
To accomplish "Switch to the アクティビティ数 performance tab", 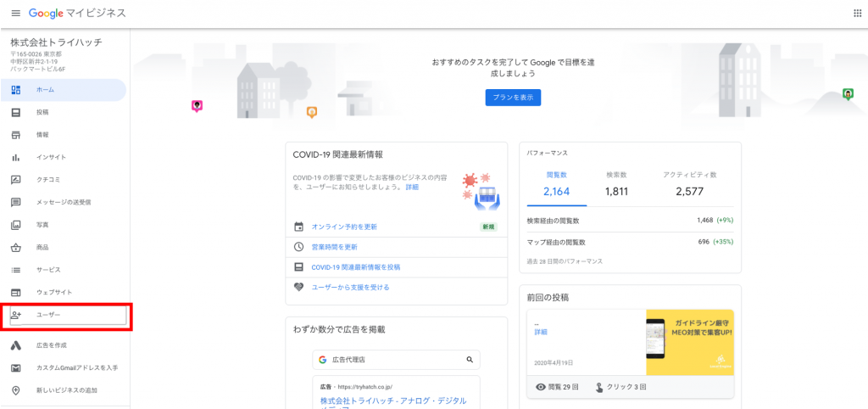I will tap(690, 184).
